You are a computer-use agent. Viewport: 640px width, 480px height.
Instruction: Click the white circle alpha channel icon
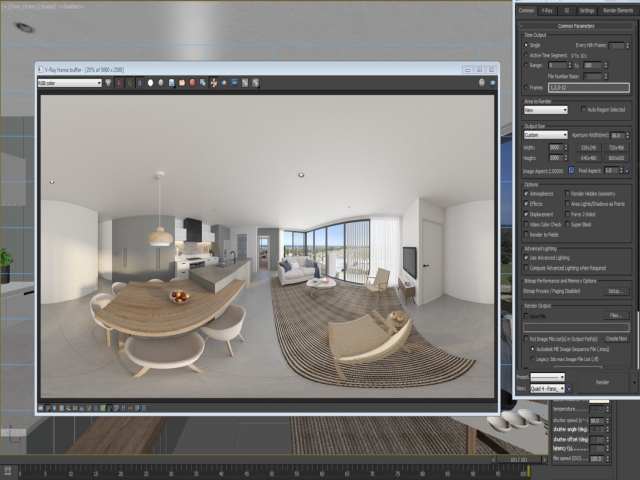(x=150, y=83)
